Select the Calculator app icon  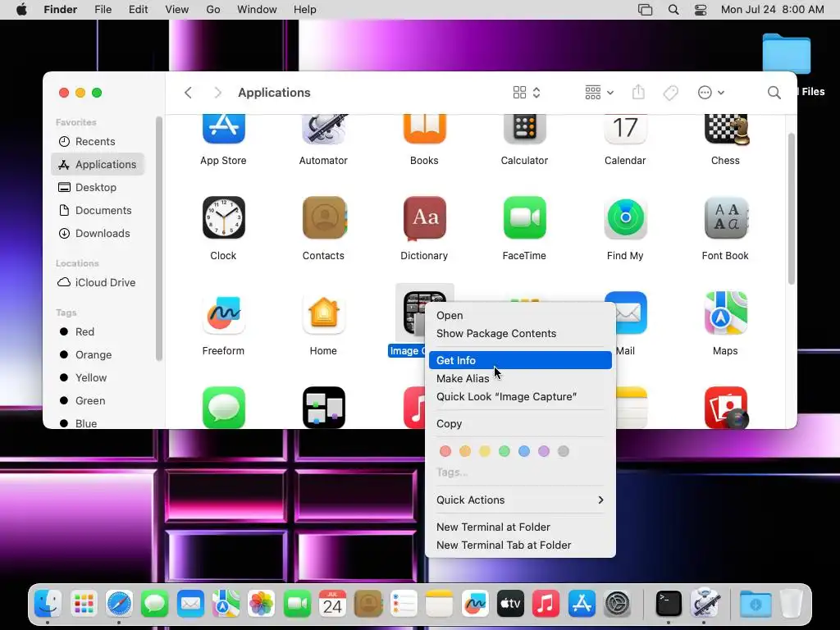coord(524,129)
